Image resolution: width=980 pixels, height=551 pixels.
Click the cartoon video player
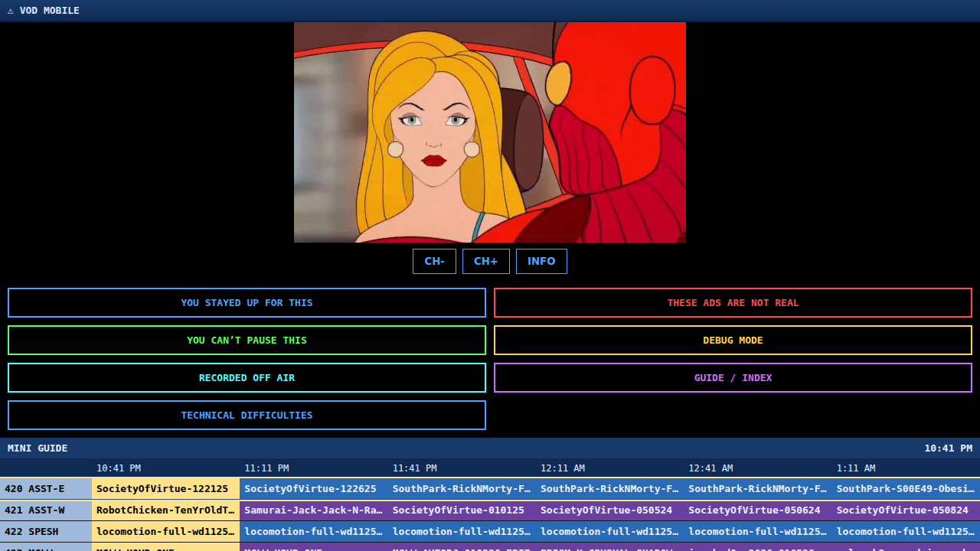[490, 132]
